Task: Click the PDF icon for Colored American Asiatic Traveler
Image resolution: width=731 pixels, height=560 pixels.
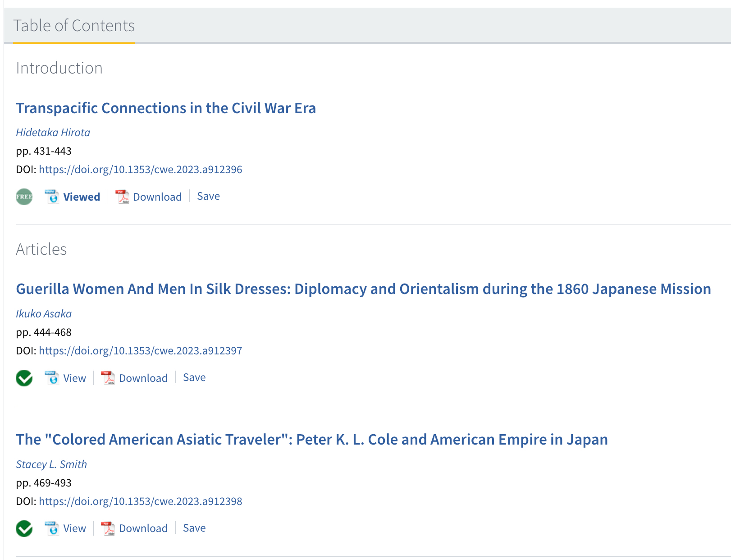Action: point(108,528)
